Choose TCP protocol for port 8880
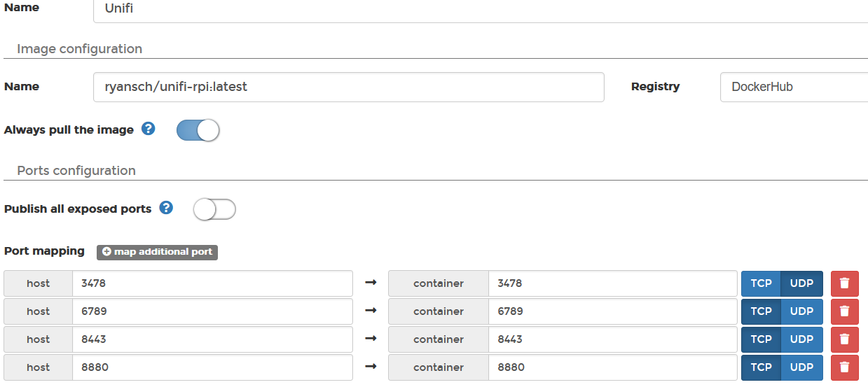The width and height of the screenshot is (868, 387). pos(762,367)
